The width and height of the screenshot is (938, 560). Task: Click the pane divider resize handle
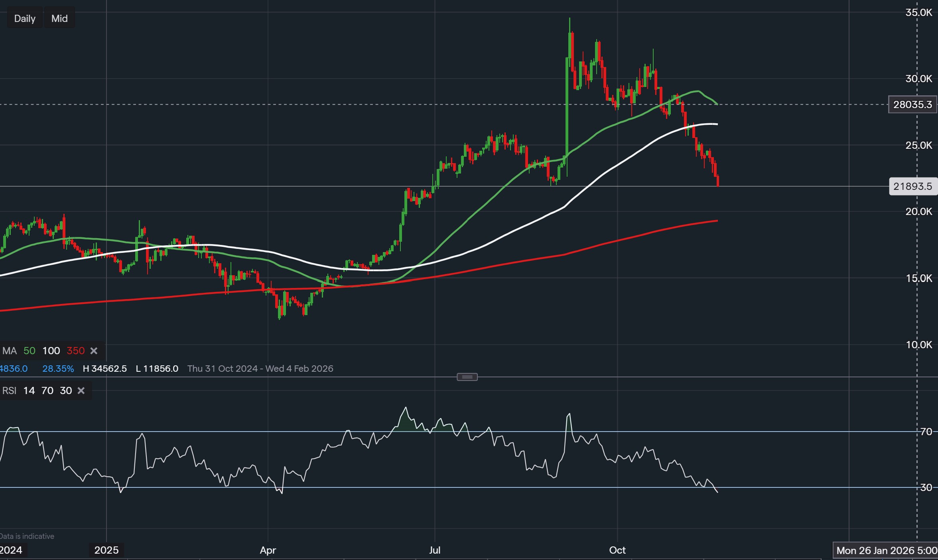467,377
